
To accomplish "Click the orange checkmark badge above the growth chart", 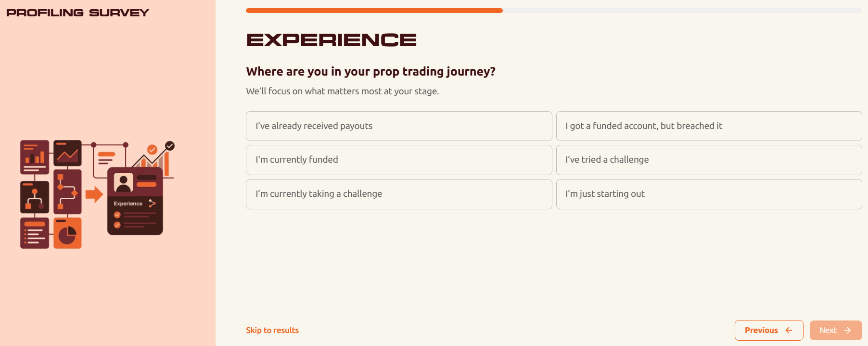I will pyautogui.click(x=152, y=150).
